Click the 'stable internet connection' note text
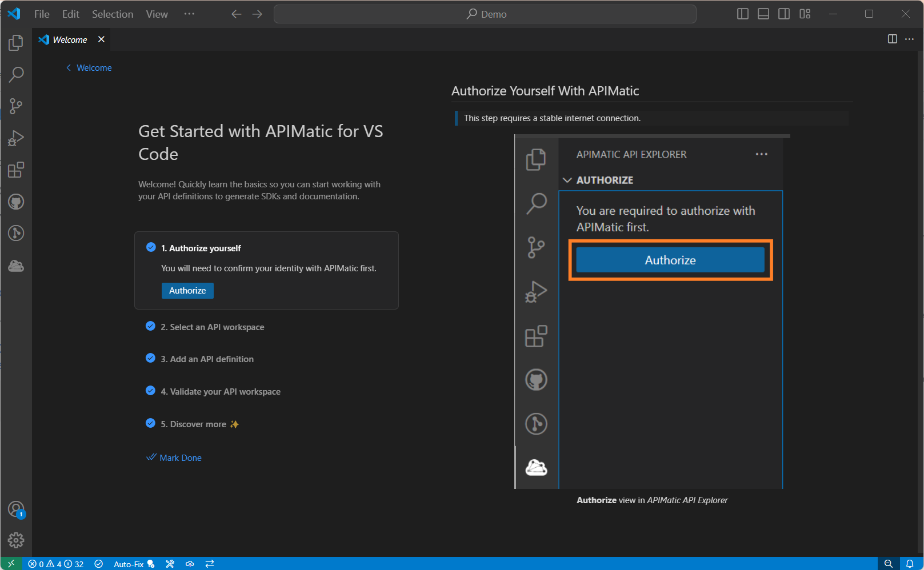The width and height of the screenshot is (924, 570). point(552,118)
